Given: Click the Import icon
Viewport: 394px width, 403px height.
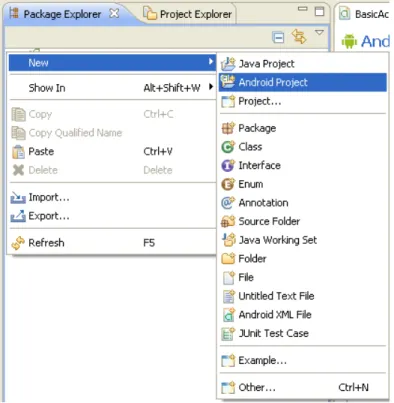Looking at the screenshot, I should 18,197.
